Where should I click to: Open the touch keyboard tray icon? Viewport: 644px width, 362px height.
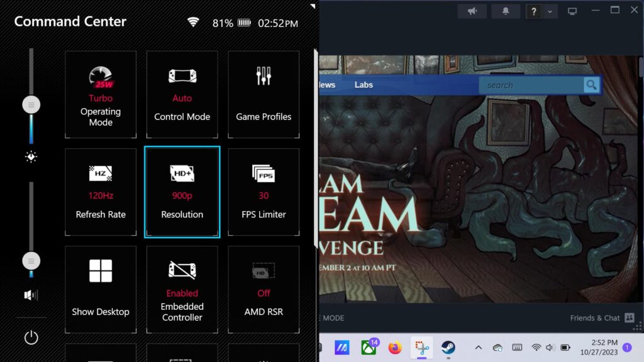pyautogui.click(x=517, y=348)
